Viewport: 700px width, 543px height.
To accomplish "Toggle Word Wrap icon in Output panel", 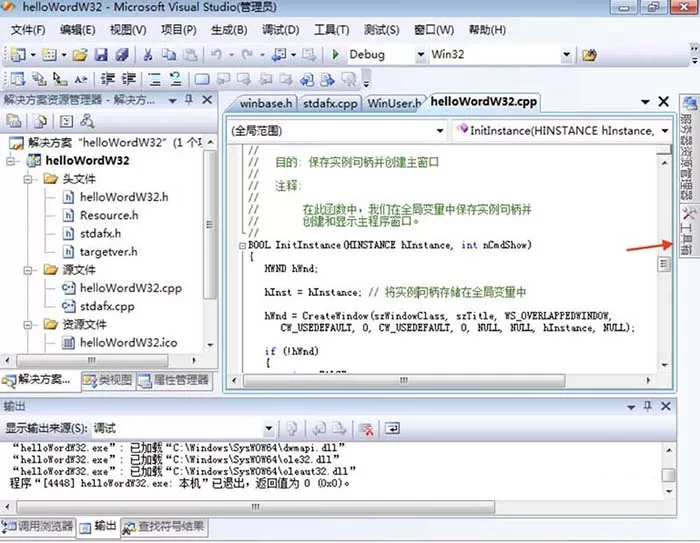I will pos(392,429).
